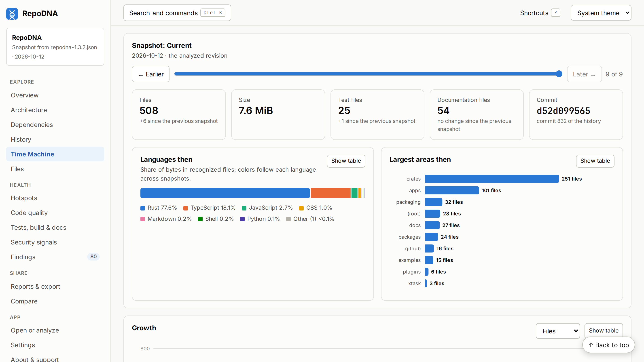Click the snapshot timeline slider handle
Image resolution: width=644 pixels, height=362 pixels.
(x=559, y=74)
